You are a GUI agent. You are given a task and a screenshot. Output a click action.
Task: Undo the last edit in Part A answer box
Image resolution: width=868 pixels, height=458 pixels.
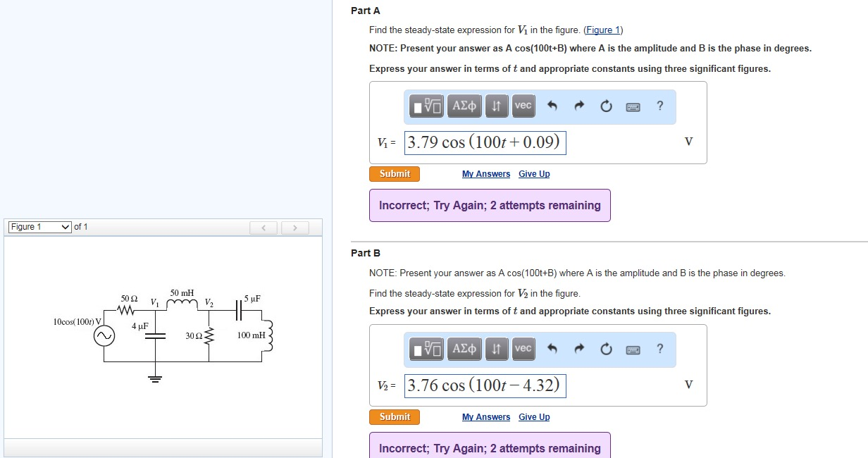552,106
